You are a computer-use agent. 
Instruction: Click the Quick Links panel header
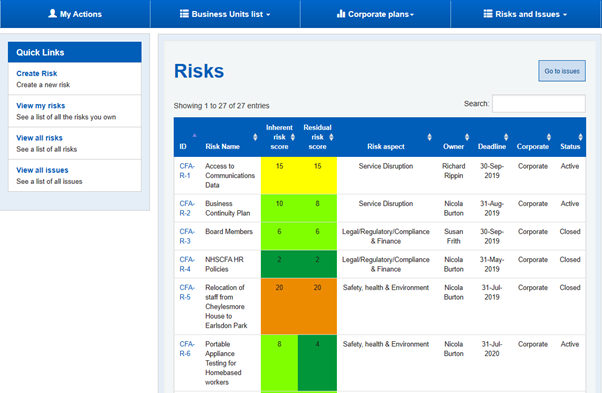pyautogui.click(x=75, y=52)
